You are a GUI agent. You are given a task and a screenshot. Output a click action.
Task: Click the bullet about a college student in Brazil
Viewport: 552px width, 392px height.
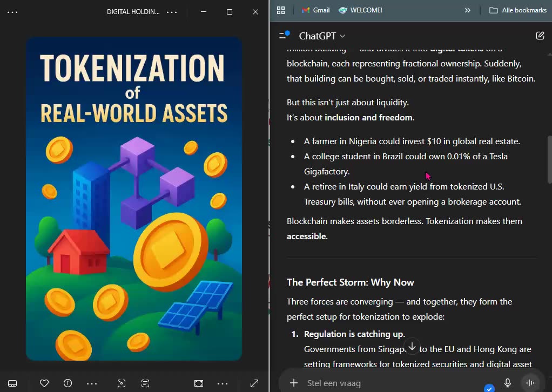click(406, 164)
